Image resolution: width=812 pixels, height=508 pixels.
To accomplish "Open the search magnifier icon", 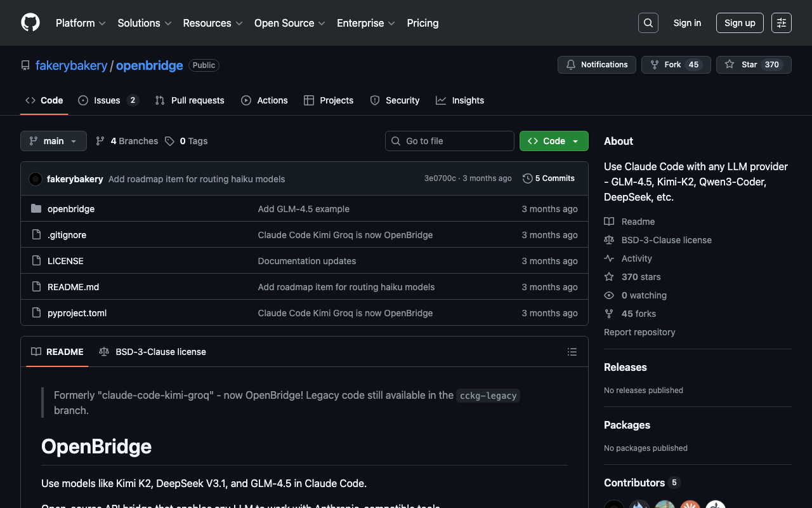I will pos(648,23).
